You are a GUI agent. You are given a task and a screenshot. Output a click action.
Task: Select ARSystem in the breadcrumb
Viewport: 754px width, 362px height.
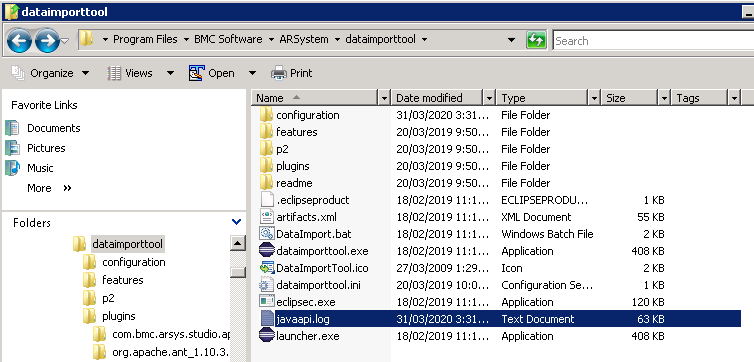(304, 39)
